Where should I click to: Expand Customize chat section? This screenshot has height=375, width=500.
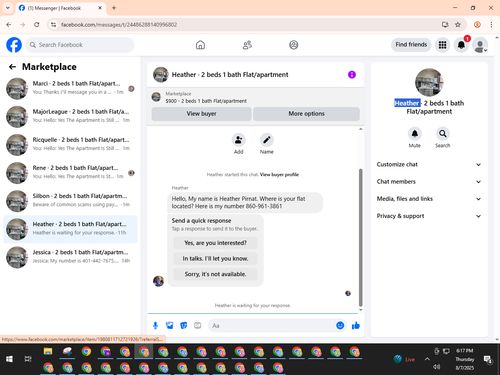(x=429, y=165)
